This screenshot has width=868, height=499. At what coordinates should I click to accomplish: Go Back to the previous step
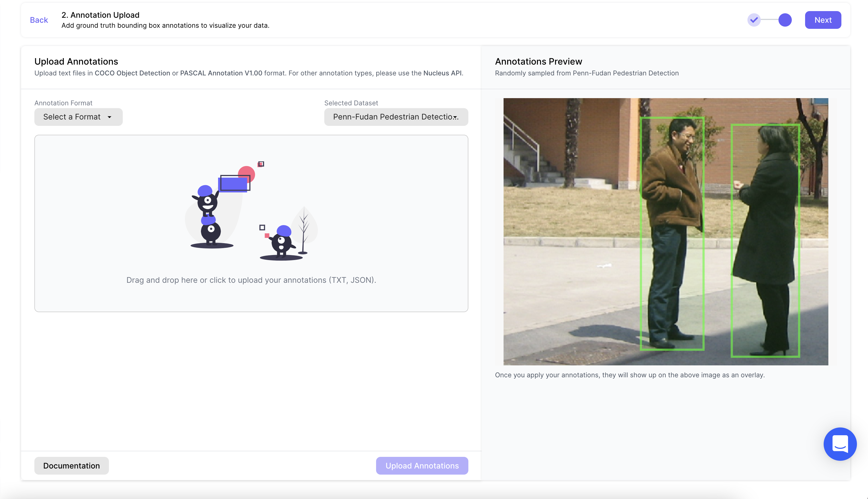39,20
